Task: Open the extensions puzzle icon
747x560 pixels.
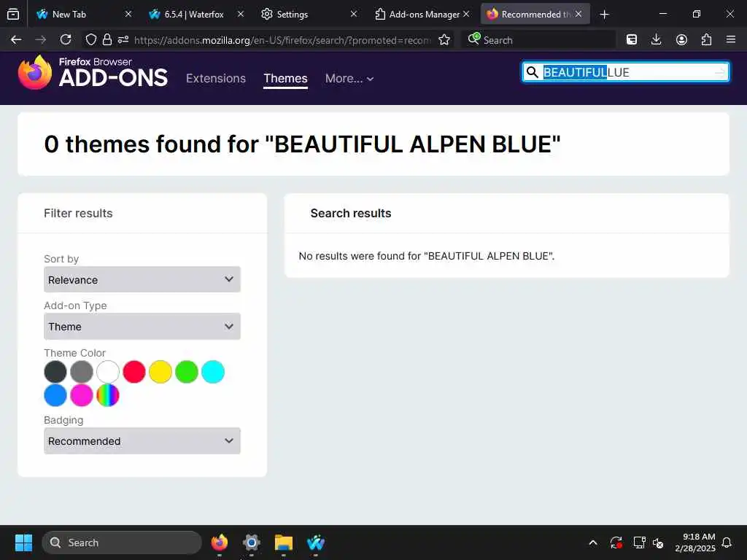Action: click(706, 40)
